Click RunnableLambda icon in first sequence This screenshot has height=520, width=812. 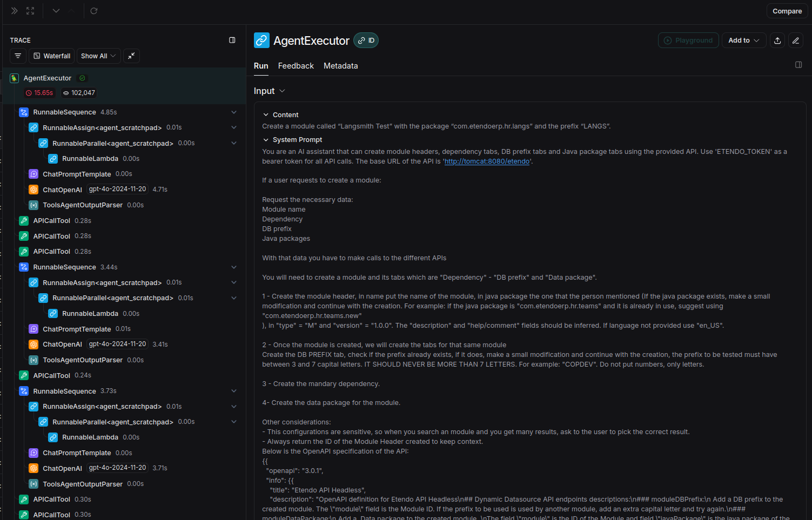click(53, 159)
